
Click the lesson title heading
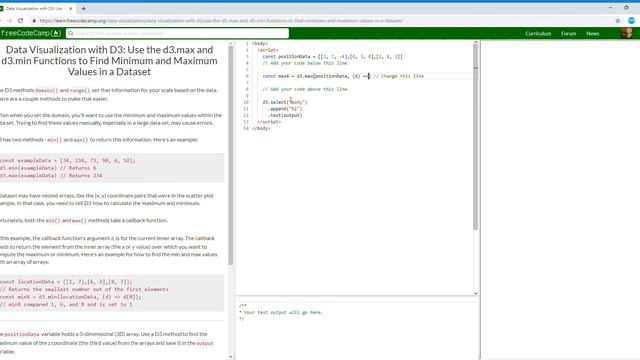109,60
